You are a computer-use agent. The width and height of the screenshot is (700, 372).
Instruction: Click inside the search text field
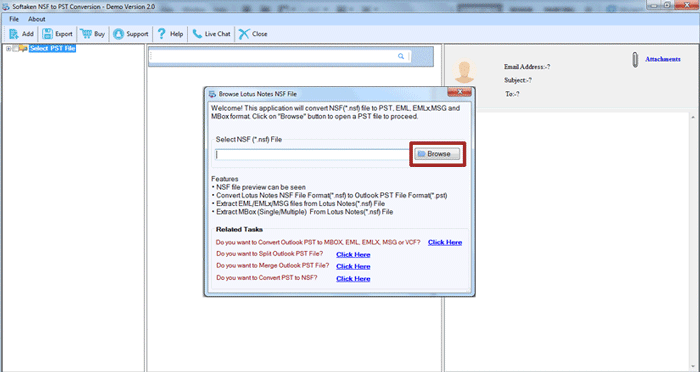273,56
